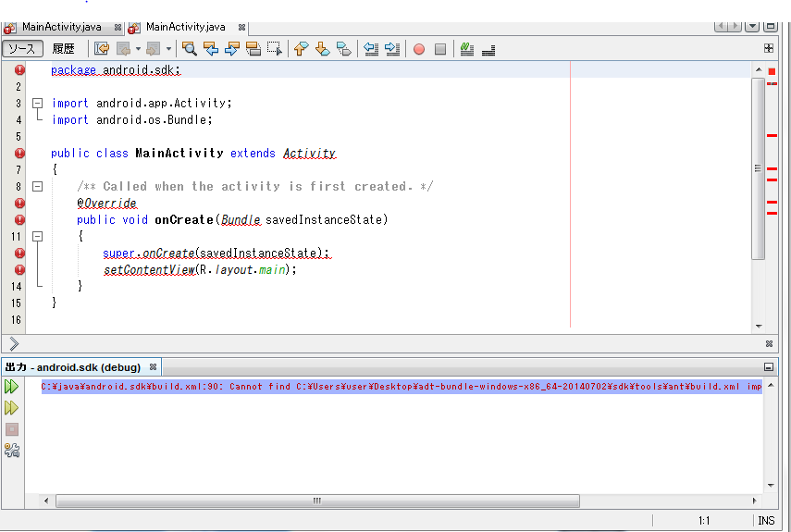Open Ant settings wrench icon

tap(12, 451)
